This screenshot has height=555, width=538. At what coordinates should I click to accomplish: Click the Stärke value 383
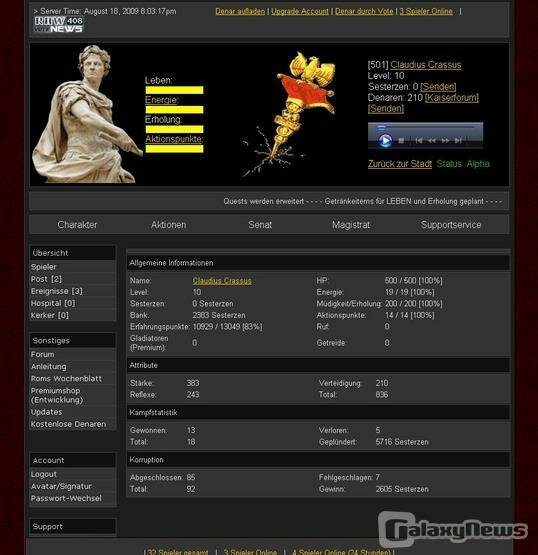point(193,383)
